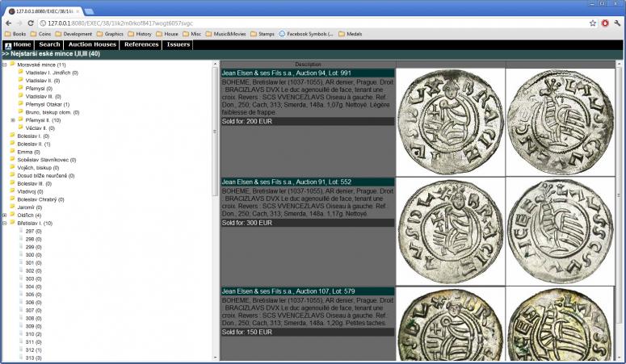626x364 pixels.
Task: Select Vladislav I. Jindřich (0) in tree
Action: click(52, 73)
